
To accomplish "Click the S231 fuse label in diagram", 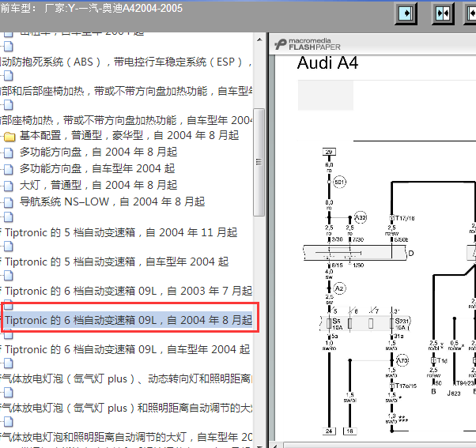I will (x=402, y=321).
